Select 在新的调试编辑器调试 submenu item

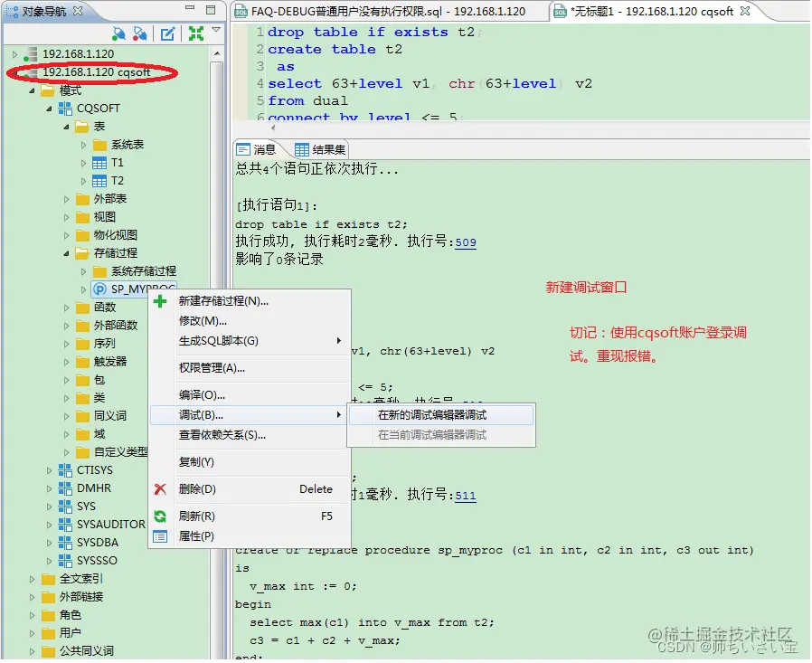441,415
